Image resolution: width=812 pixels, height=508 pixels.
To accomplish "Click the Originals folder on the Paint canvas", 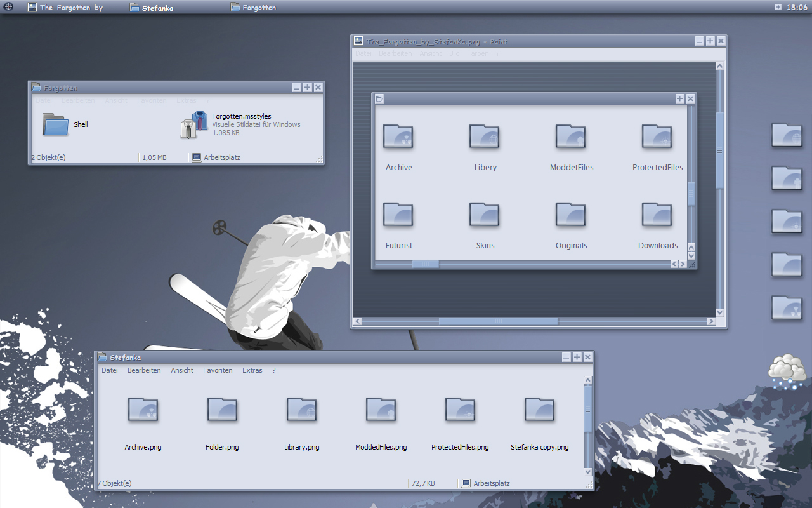I will [x=571, y=215].
